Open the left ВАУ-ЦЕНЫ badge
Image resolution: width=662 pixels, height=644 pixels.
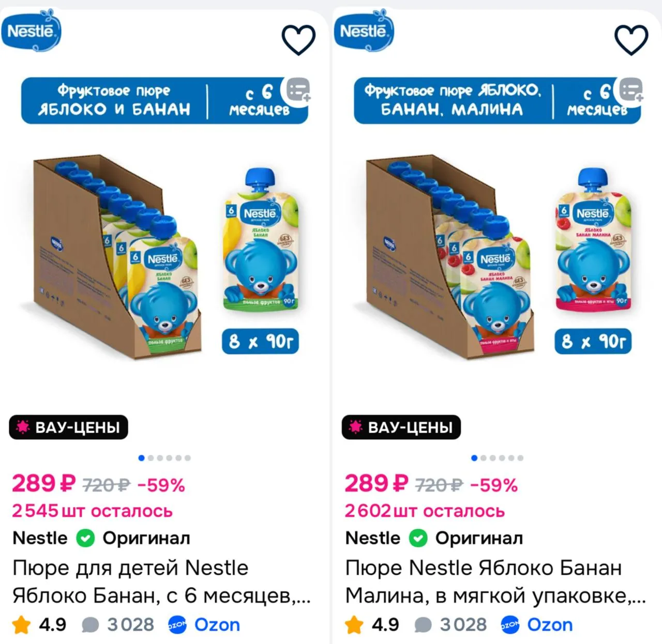pyautogui.click(x=68, y=427)
